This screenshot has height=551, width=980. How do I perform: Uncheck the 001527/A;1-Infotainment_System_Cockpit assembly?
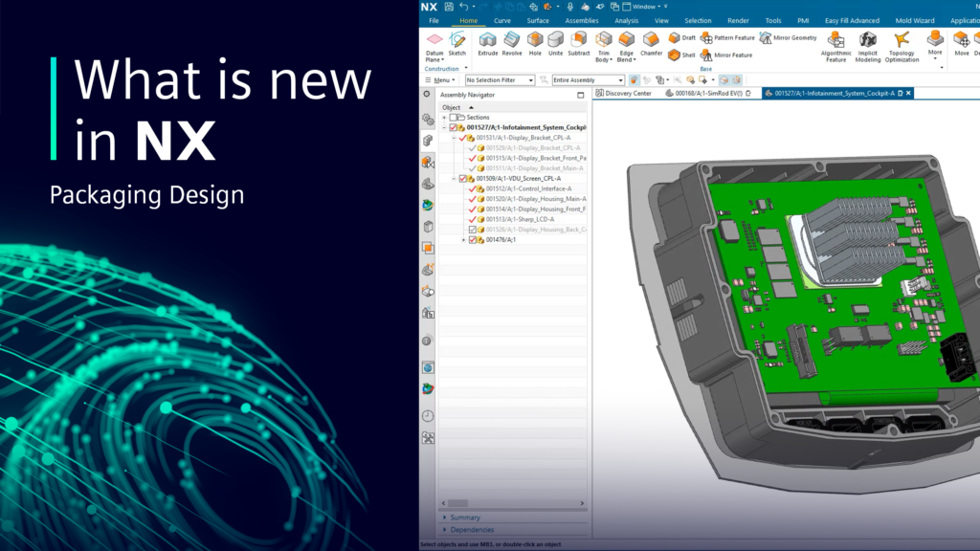[452, 127]
